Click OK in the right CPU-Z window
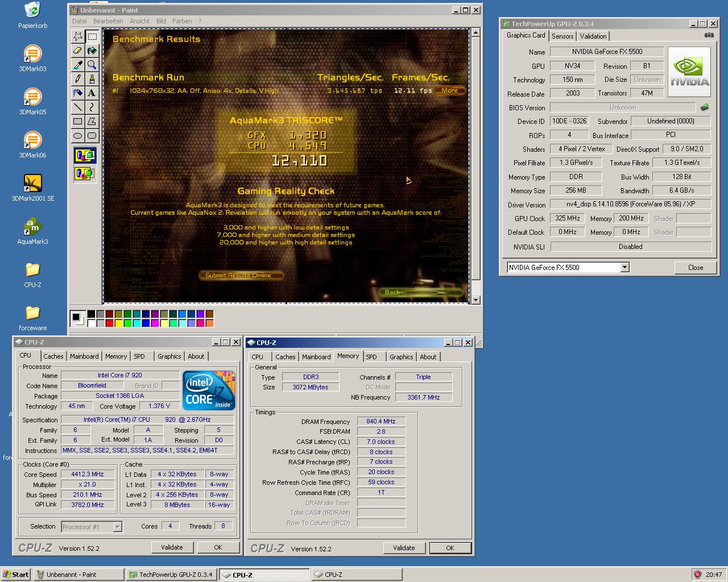The image size is (728, 582). coord(450,548)
